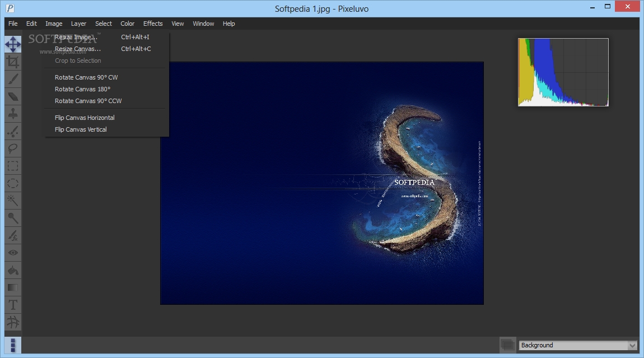Select the Magic Wand tool
The height and width of the screenshot is (358, 644).
(x=13, y=201)
